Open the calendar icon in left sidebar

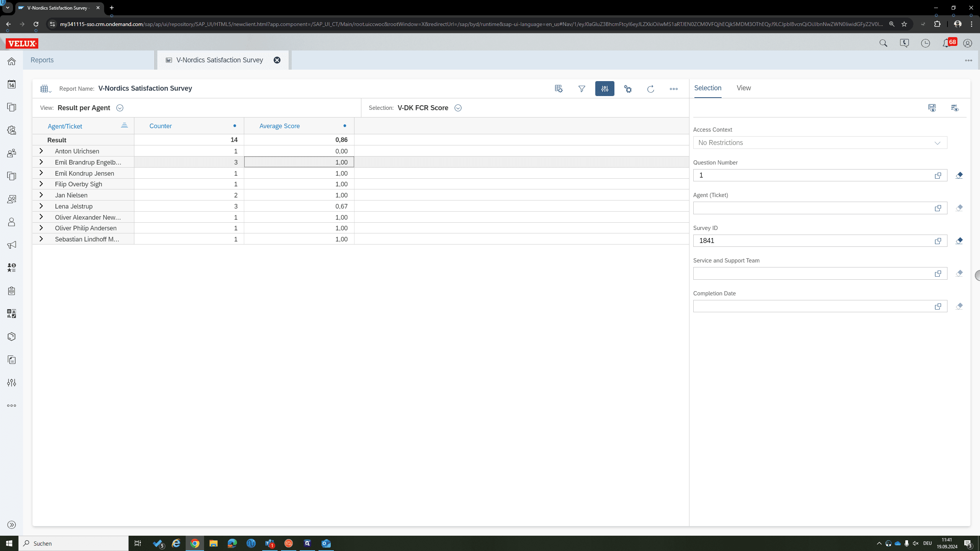click(x=11, y=84)
